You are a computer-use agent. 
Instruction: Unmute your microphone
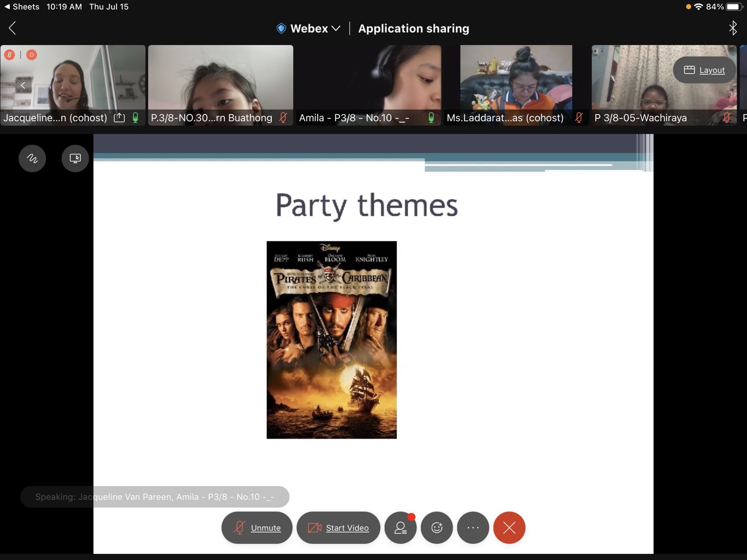(x=257, y=528)
